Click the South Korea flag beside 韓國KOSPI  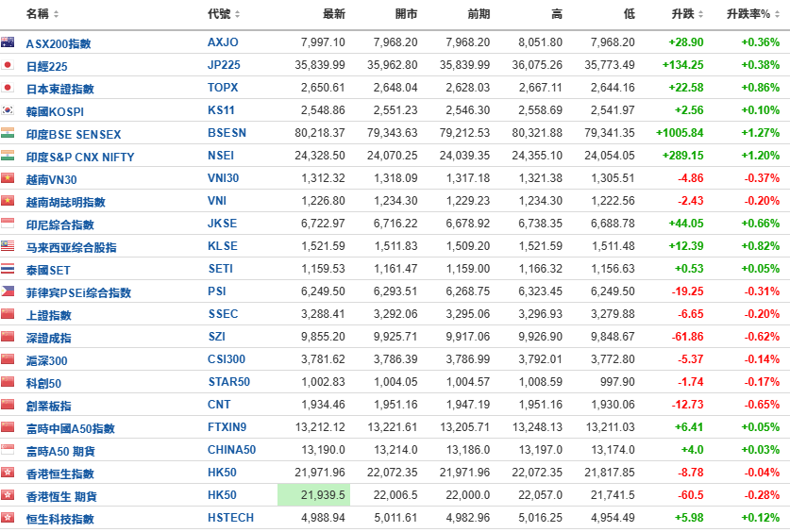(8, 110)
